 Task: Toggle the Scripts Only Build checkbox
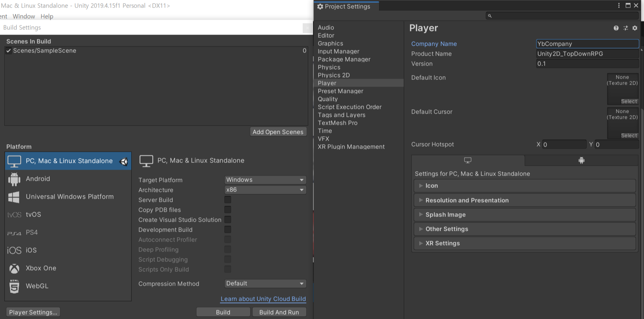pos(228,269)
